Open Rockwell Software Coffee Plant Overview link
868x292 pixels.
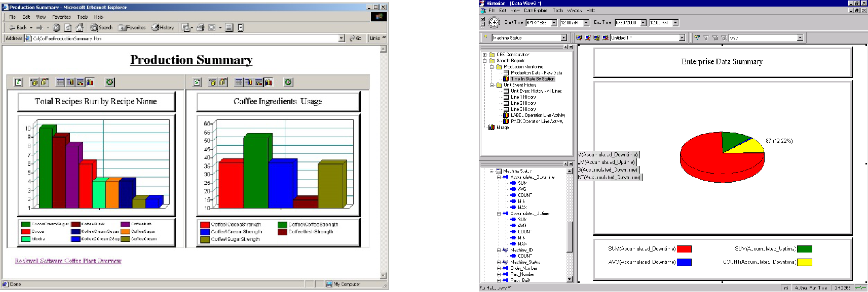[x=68, y=261]
